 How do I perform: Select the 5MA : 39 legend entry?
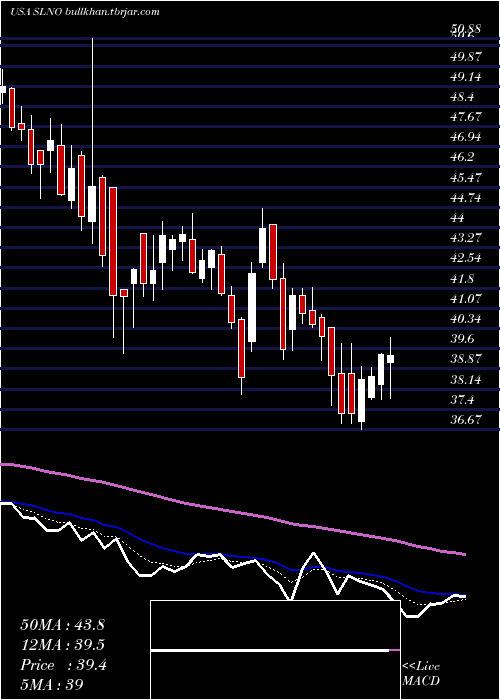[52, 684]
